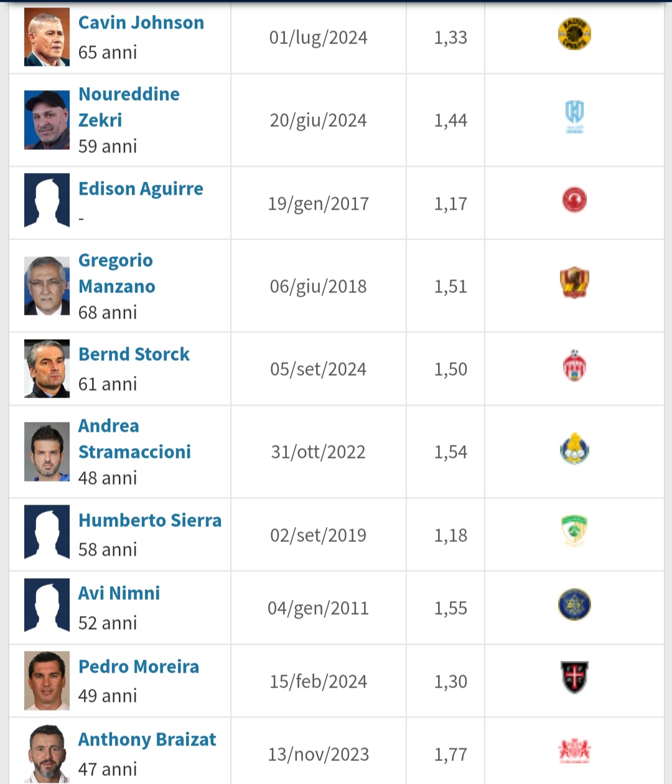The width and height of the screenshot is (672, 784).
Task: Open the red crest in Anthony Braizat's row
Action: (574, 751)
